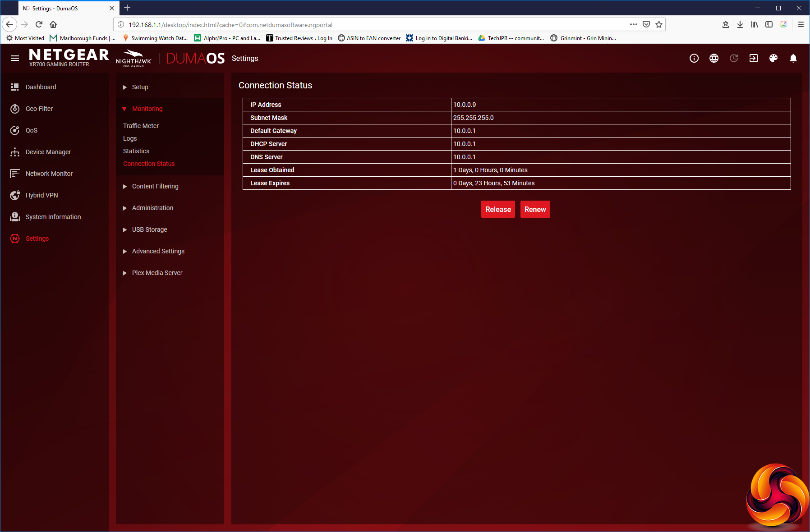Open the Swimming Watch Data bookmark
810x532 pixels.
(x=155, y=38)
